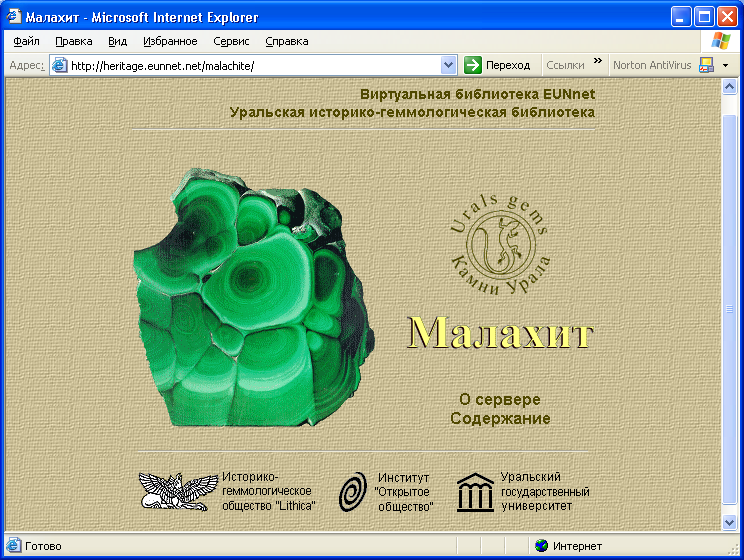Click the Windows flag logo throbber

tap(720, 41)
